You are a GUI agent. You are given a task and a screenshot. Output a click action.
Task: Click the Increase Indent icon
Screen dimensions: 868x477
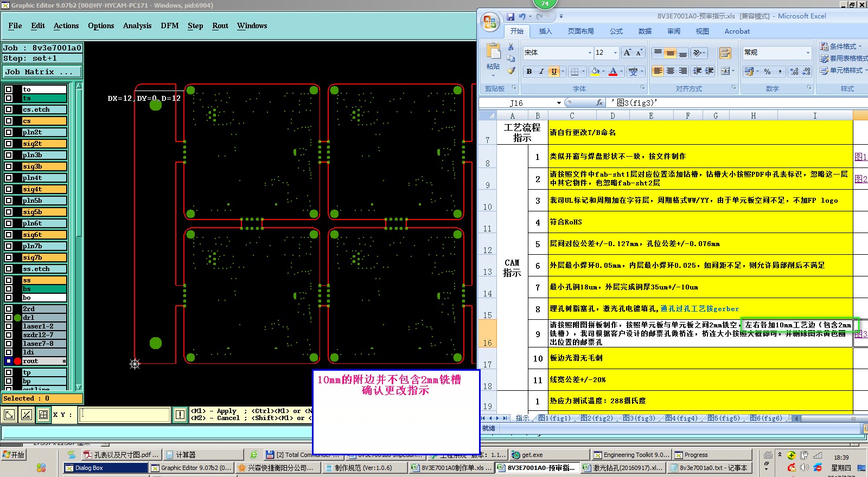pos(710,71)
